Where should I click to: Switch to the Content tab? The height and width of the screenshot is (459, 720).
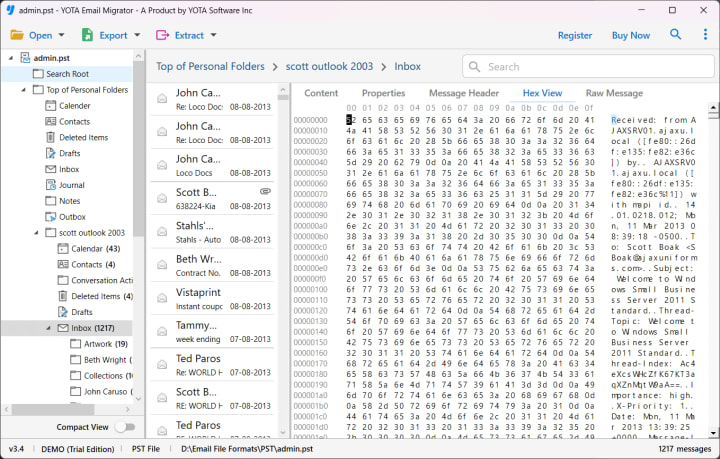point(321,93)
